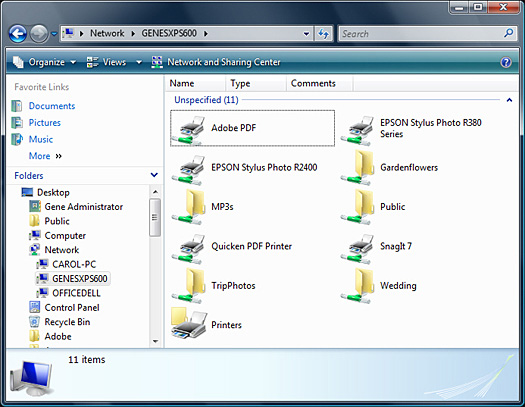The width and height of the screenshot is (525, 407).
Task: Click the Forward navigation arrow button
Action: [x=39, y=33]
